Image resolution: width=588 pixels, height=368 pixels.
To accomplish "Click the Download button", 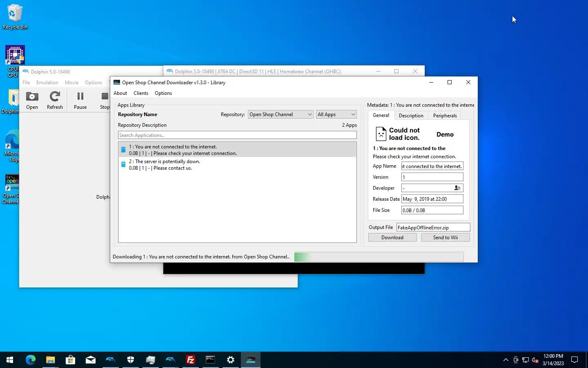I will coord(392,238).
